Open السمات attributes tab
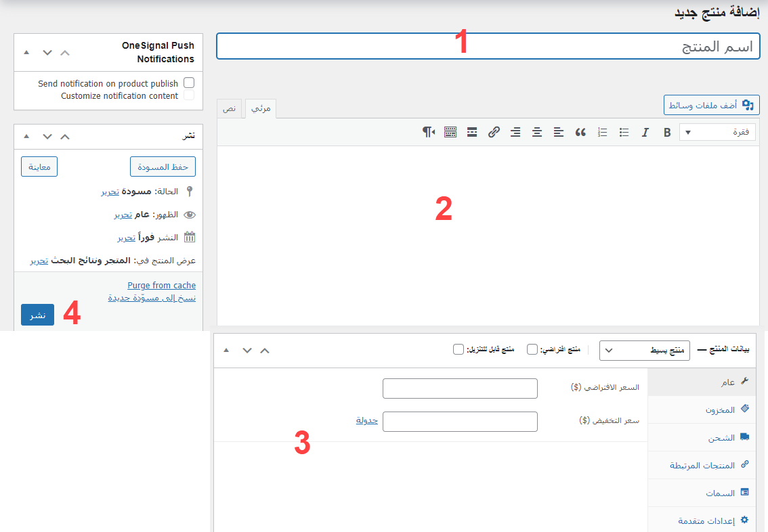Viewport: 768px width, 532px height. tap(702, 493)
